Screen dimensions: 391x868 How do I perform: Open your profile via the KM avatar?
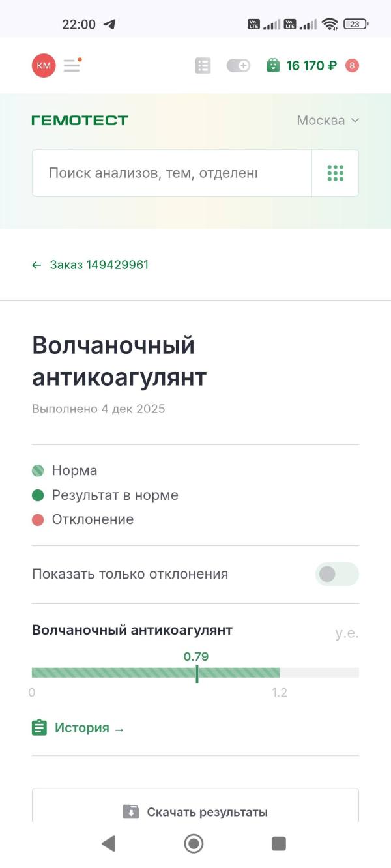click(43, 65)
